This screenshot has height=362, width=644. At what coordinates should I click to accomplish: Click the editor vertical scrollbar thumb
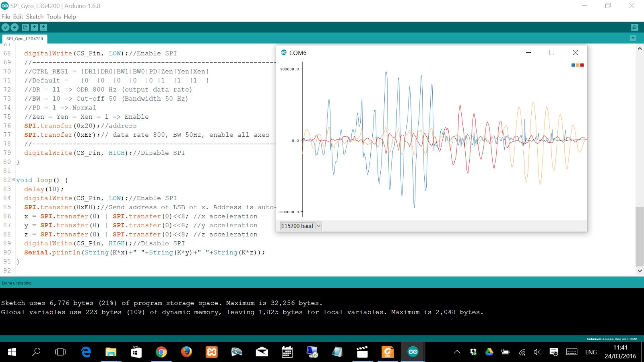pos(640,237)
